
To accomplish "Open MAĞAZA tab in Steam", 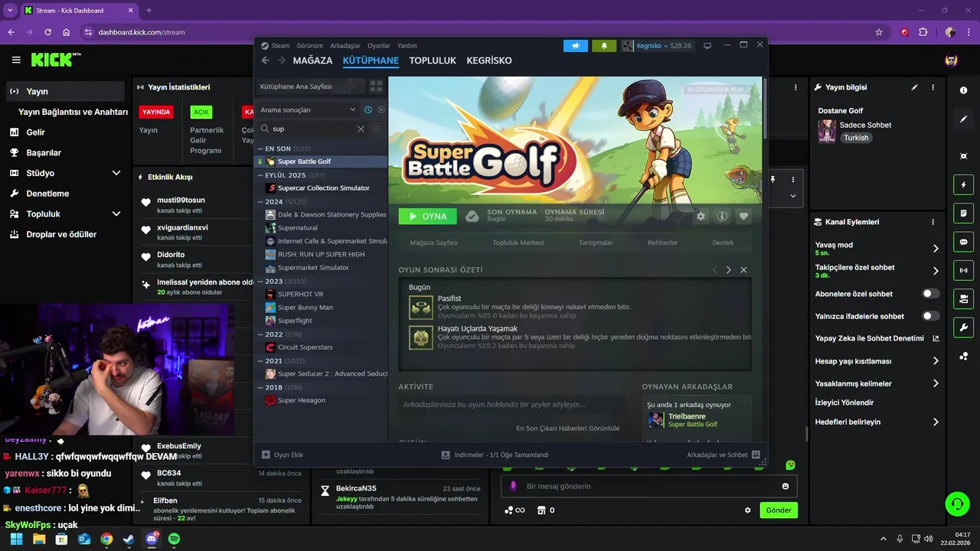I will (312, 60).
